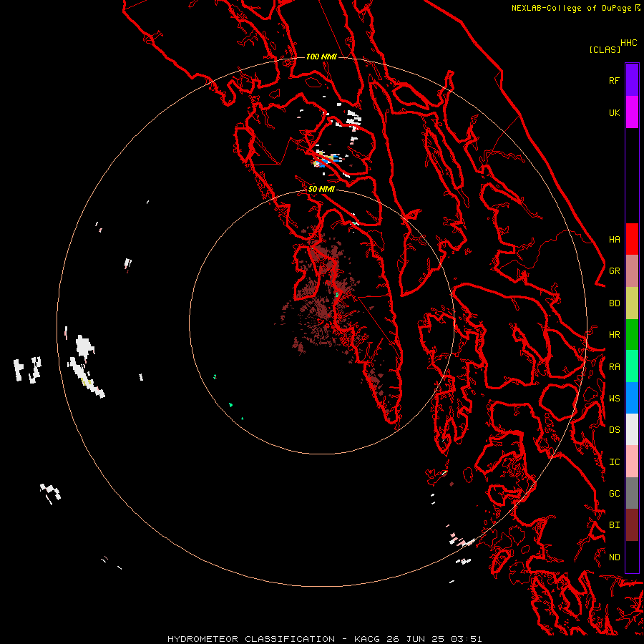Click the DS legend label
The height and width of the screenshot is (644, 644).
coord(614,430)
